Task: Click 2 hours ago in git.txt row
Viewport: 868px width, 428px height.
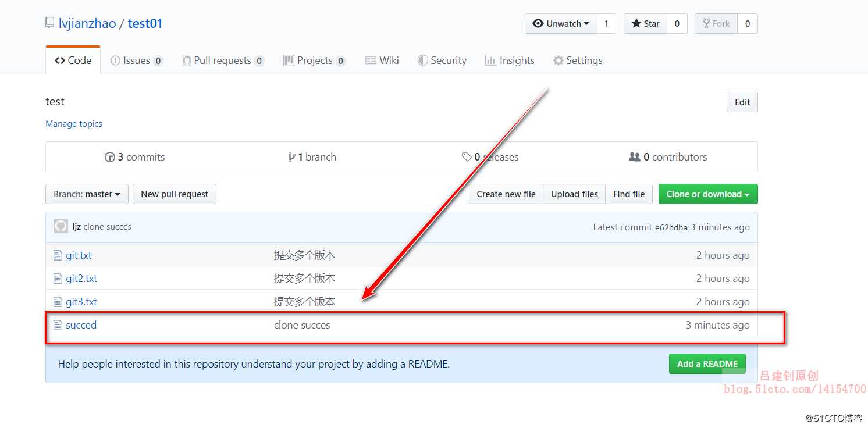Action: click(x=723, y=255)
